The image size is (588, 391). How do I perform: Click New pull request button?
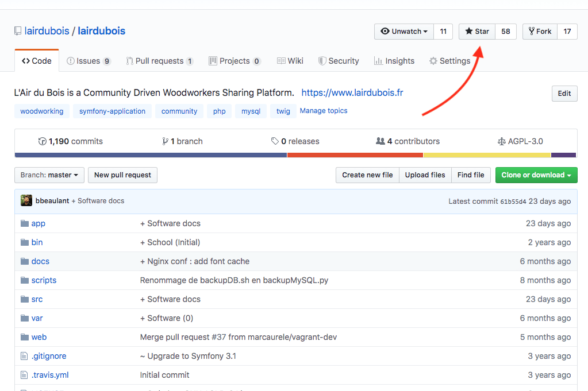[x=122, y=175]
